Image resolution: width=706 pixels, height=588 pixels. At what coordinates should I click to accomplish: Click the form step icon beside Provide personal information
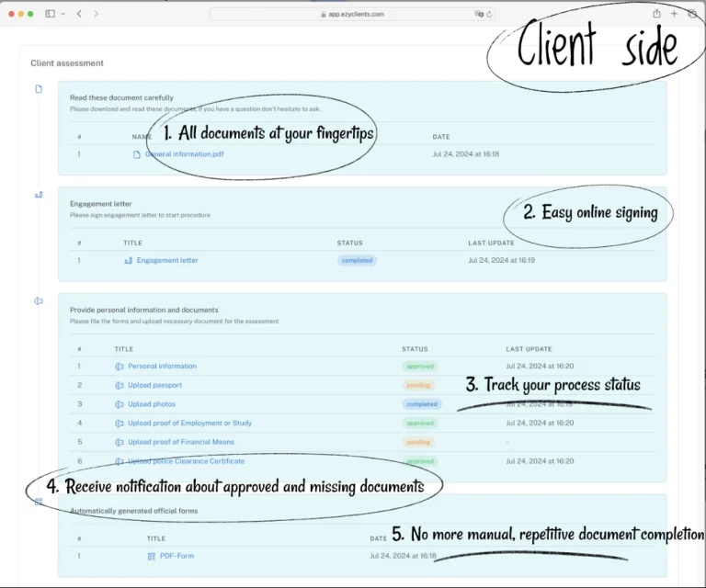39,301
